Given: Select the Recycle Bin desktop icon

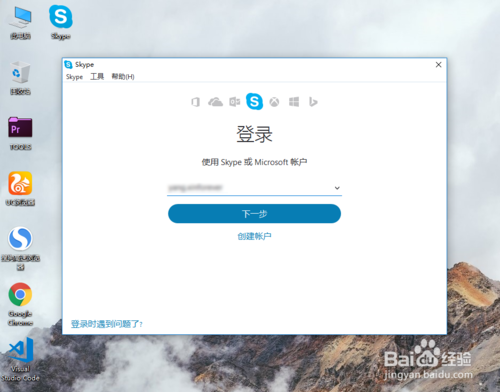Looking at the screenshot, I should (x=20, y=78).
